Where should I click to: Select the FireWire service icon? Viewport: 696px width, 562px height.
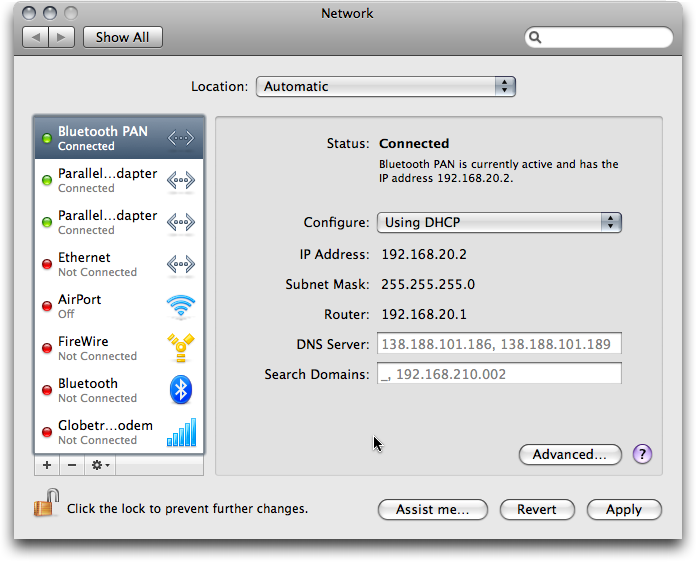coord(181,348)
